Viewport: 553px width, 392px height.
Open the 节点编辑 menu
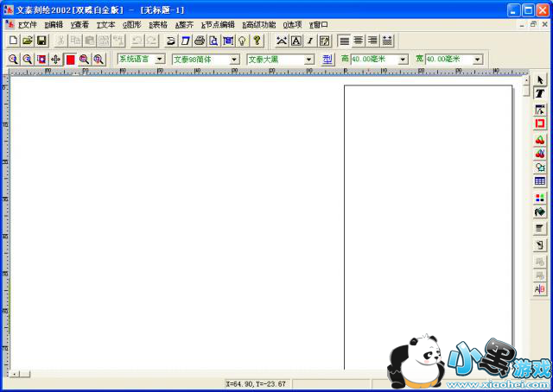coord(218,25)
